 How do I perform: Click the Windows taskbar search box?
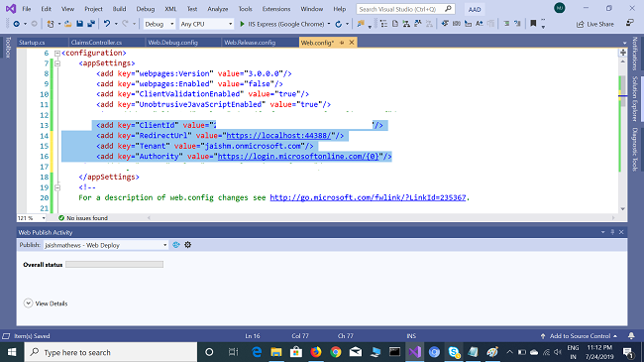(x=111, y=352)
